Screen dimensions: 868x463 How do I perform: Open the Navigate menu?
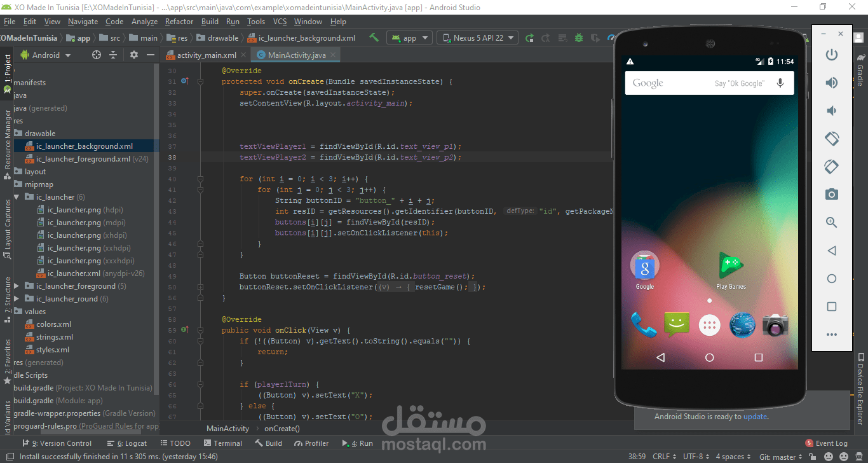coord(83,22)
